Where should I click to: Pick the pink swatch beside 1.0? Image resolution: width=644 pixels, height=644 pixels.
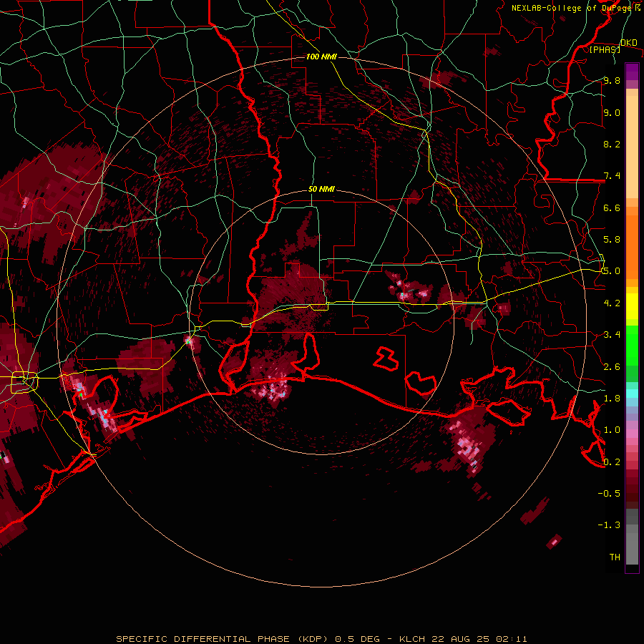coord(632,434)
